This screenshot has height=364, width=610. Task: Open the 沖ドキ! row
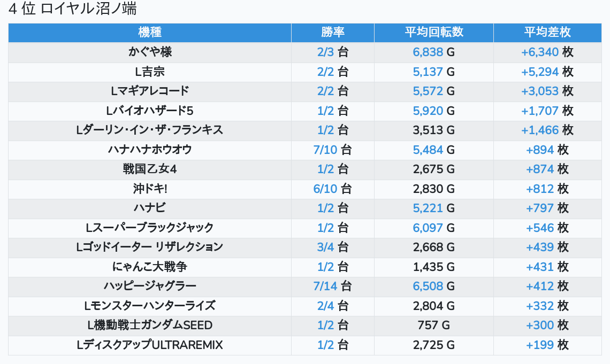305,189
